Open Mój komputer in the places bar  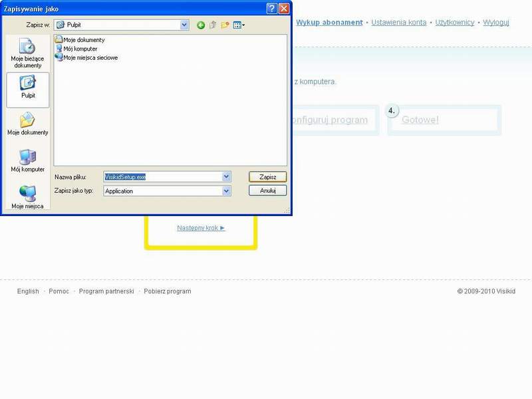[x=28, y=161]
